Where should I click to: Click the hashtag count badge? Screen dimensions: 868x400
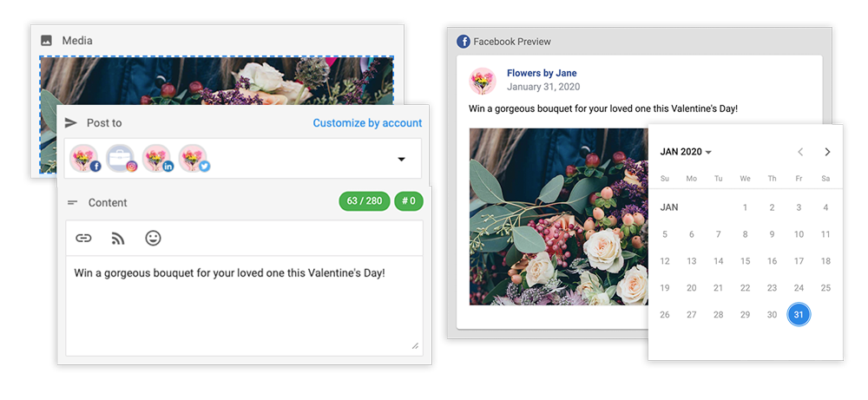coord(408,201)
